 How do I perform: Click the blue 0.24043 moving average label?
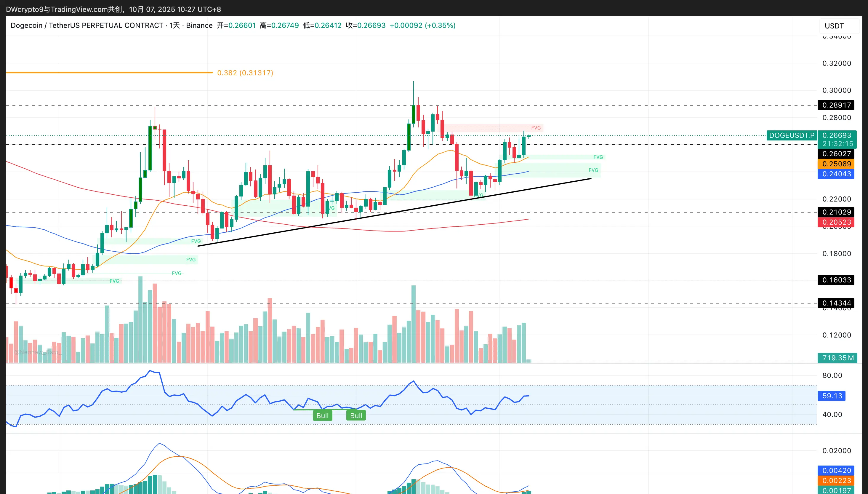point(836,174)
